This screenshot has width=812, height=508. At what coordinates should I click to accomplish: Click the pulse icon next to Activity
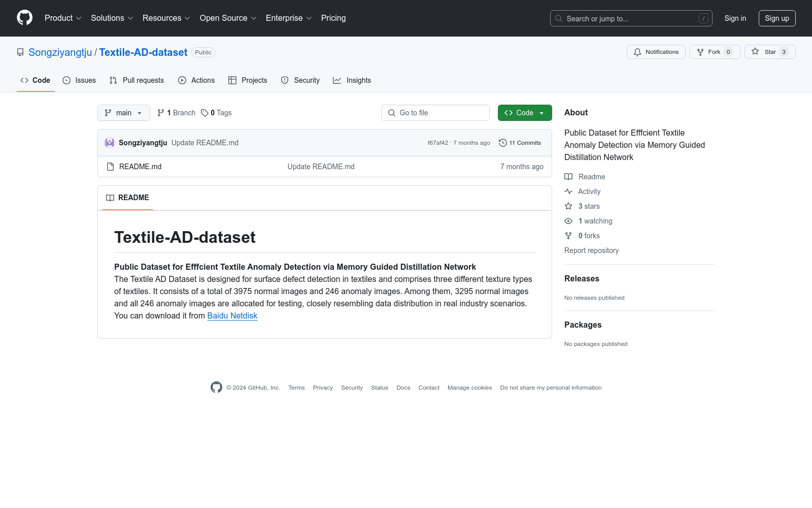pos(568,192)
